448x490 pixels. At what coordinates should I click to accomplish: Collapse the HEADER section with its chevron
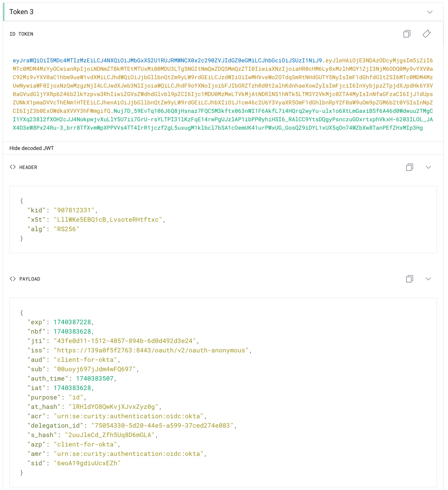tap(428, 167)
